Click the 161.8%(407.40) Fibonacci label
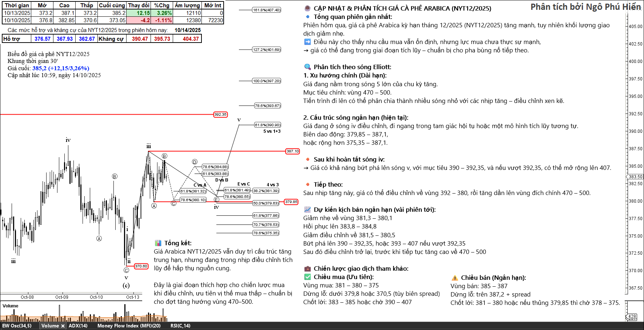 pos(267,10)
